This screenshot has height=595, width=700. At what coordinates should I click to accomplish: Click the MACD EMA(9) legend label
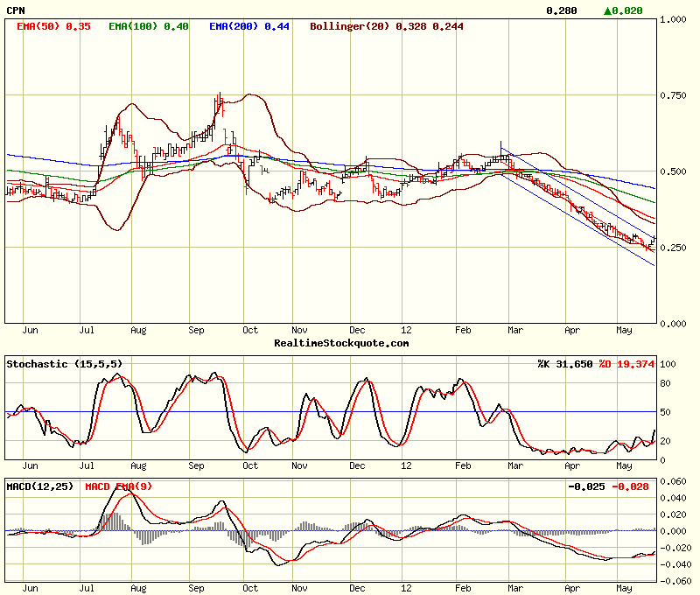(119, 486)
